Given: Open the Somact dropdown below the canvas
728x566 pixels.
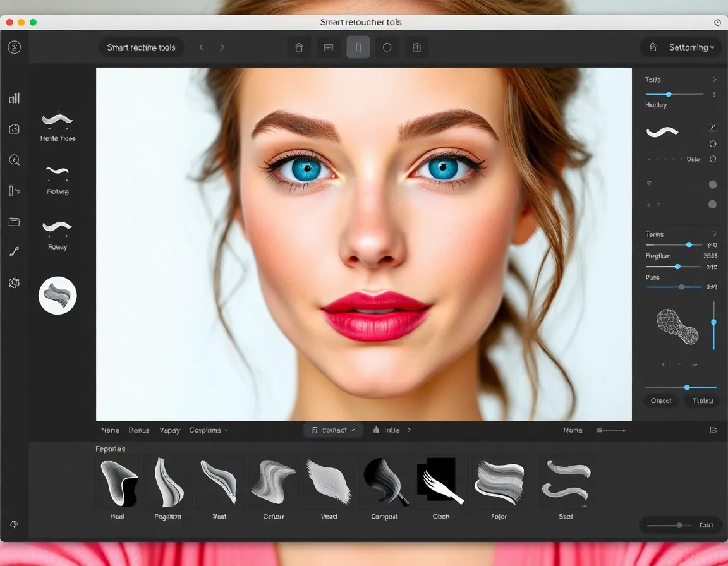Looking at the screenshot, I should pos(333,430).
